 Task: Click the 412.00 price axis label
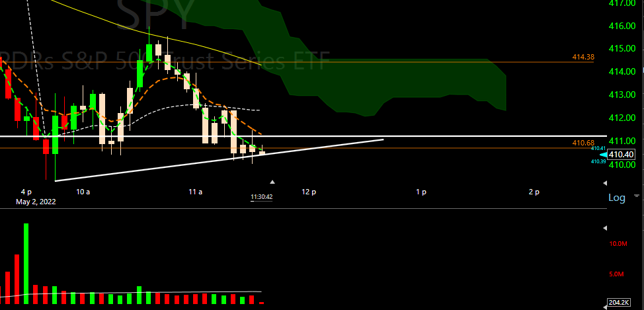[x=623, y=118]
